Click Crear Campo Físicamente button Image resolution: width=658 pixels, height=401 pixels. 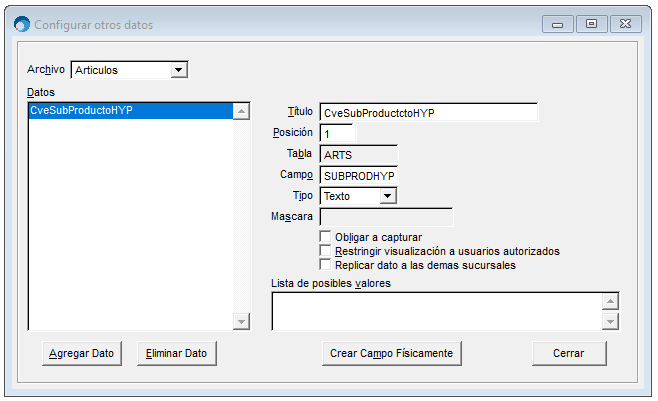(391, 353)
